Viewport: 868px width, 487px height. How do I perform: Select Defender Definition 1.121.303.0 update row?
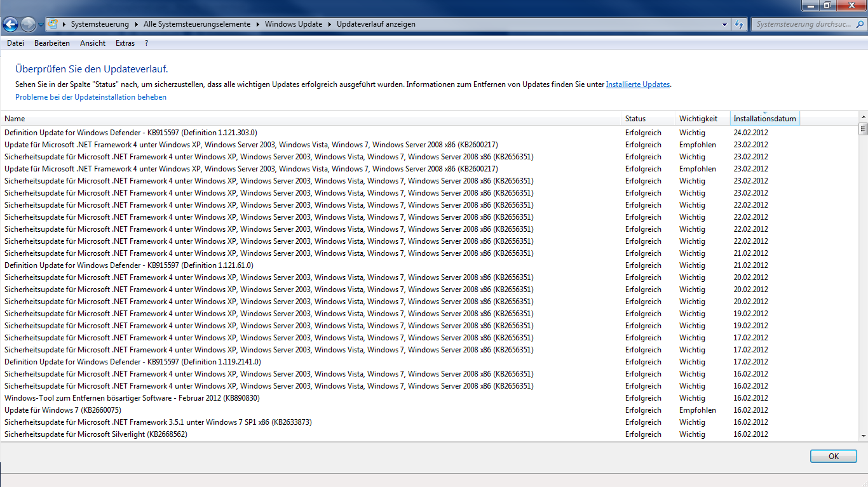coord(429,133)
